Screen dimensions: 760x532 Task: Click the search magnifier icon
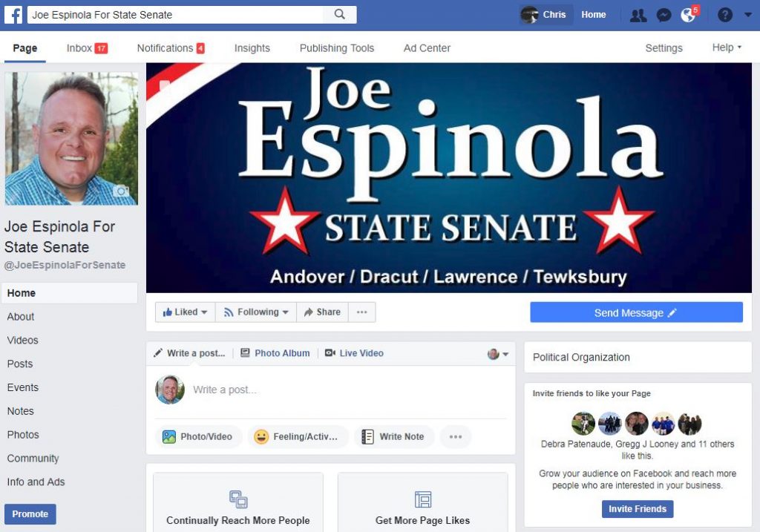340,15
